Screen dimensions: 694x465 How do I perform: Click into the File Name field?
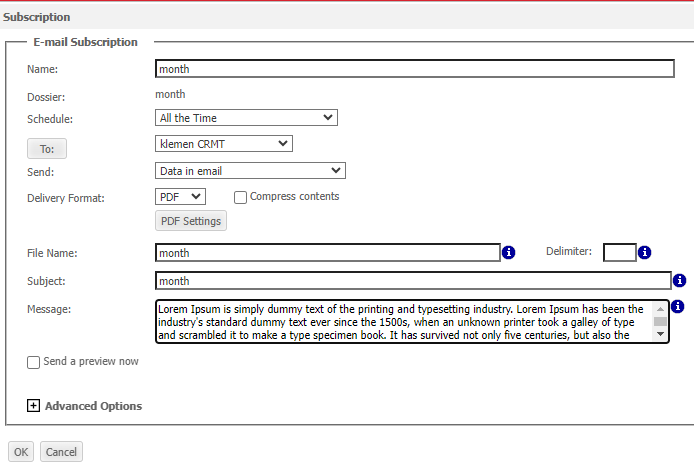pyautogui.click(x=328, y=253)
